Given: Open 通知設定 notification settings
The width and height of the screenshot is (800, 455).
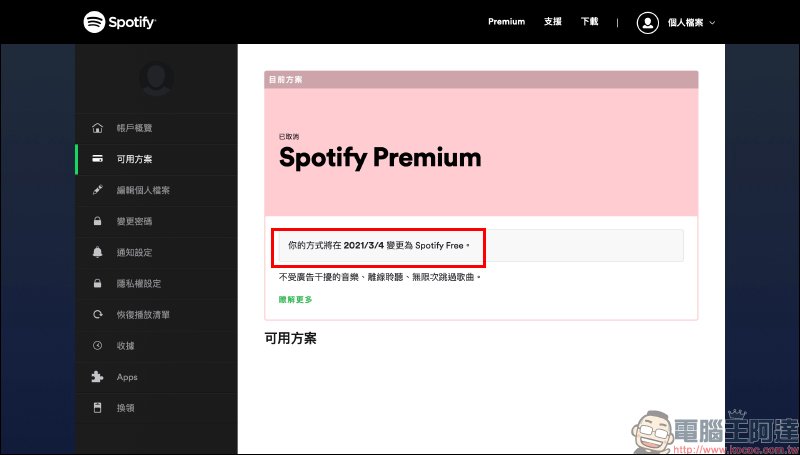Looking at the screenshot, I should 134,252.
